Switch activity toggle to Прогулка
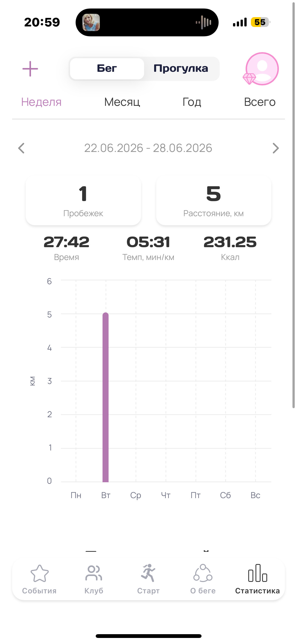The width and height of the screenshot is (297, 644). pos(181,69)
